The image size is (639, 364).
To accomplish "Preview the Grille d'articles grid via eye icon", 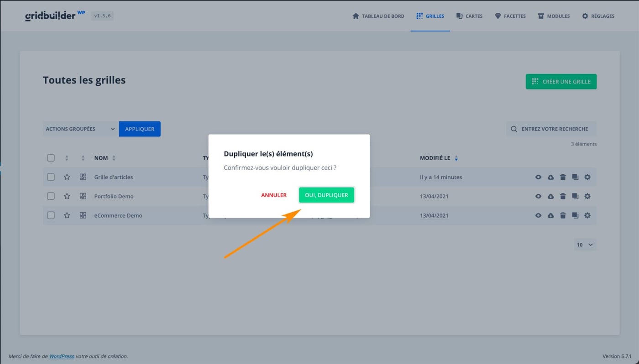I will (538, 177).
